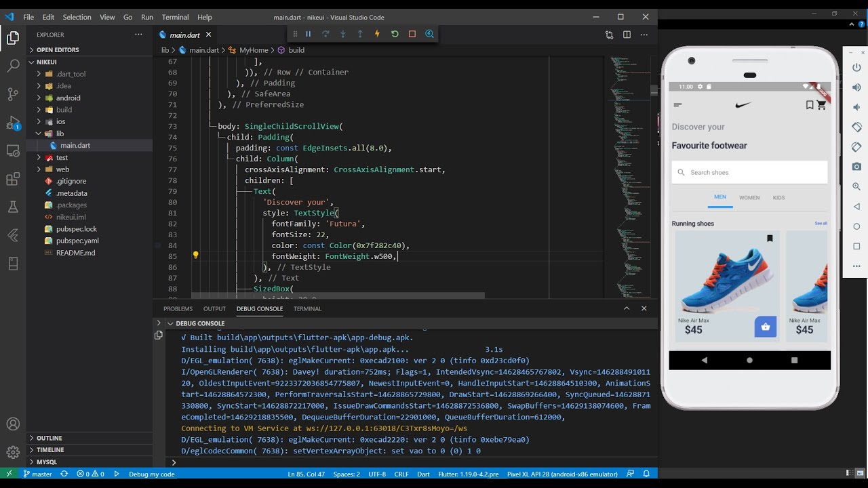Close the main.dart editor tab
The width and height of the screenshot is (868, 488).
[208, 35]
